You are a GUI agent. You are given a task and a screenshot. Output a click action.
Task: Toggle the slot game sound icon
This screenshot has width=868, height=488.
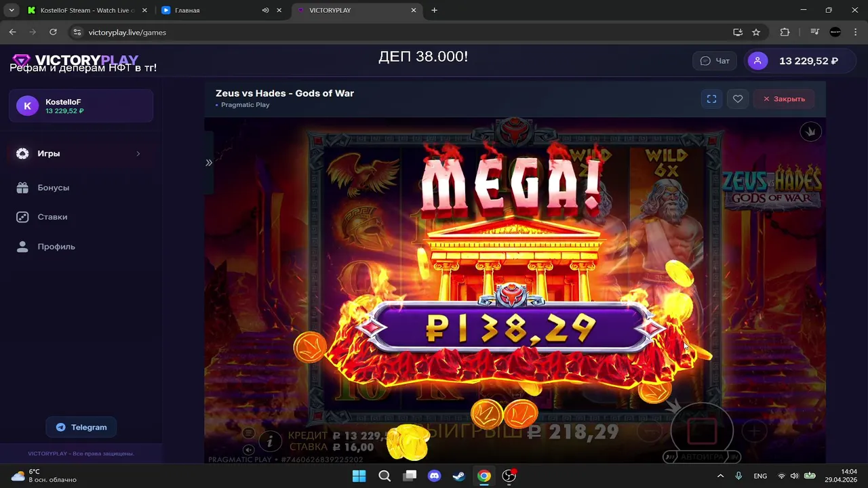click(249, 449)
